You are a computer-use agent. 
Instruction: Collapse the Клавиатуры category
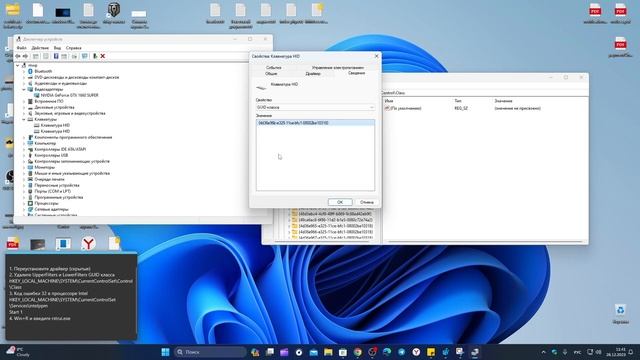(24, 119)
